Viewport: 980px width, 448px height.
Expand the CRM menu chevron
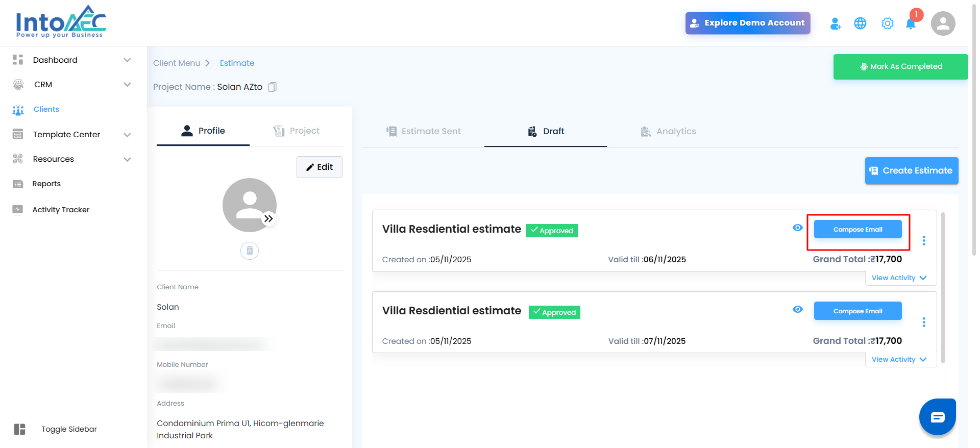tap(128, 85)
